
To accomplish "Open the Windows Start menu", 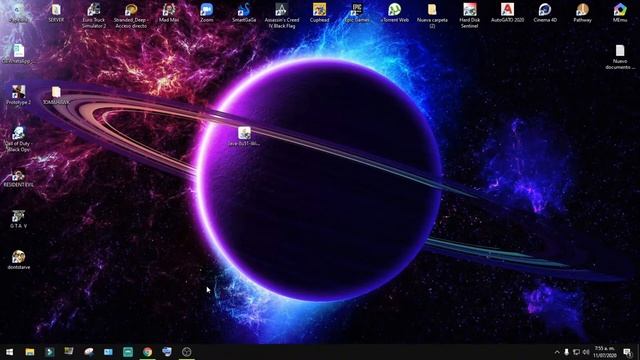I will 9,352.
